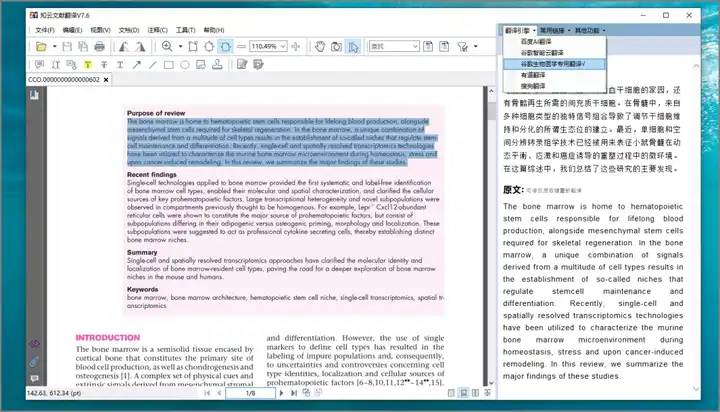Select the Underline text tool
Viewport: 720px width, 412px height.
[x=120, y=65]
